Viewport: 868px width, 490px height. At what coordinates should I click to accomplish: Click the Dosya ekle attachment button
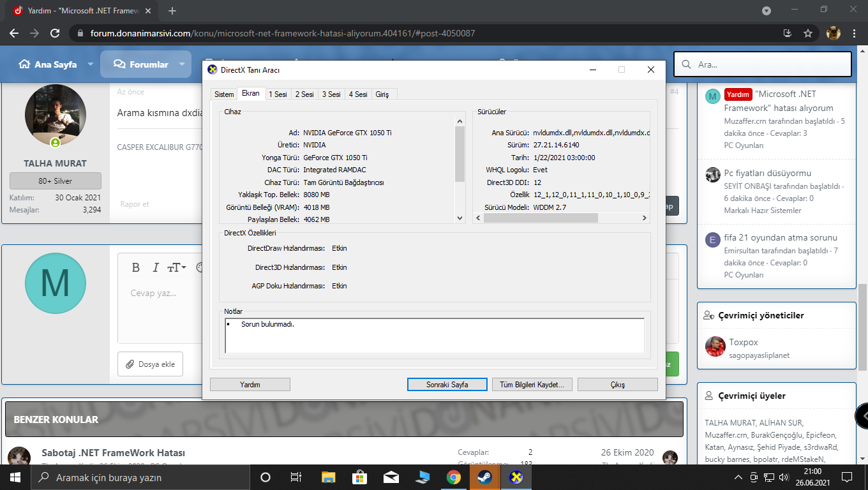coord(151,364)
